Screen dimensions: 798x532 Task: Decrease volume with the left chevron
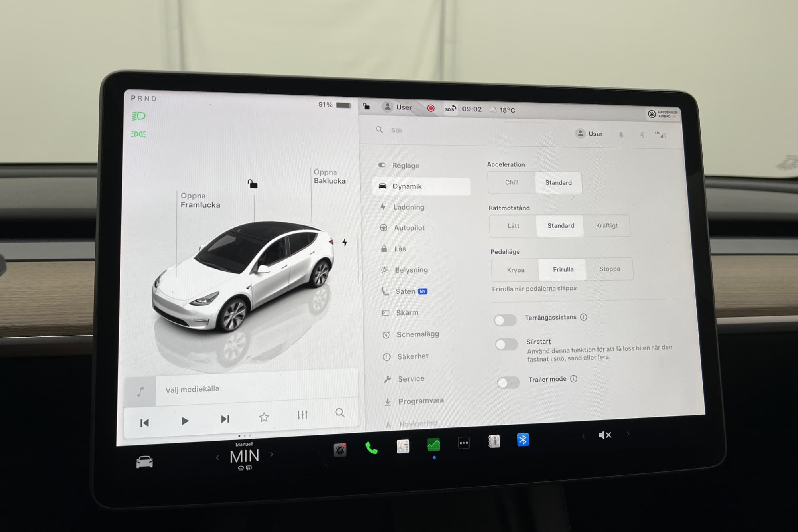(x=583, y=436)
